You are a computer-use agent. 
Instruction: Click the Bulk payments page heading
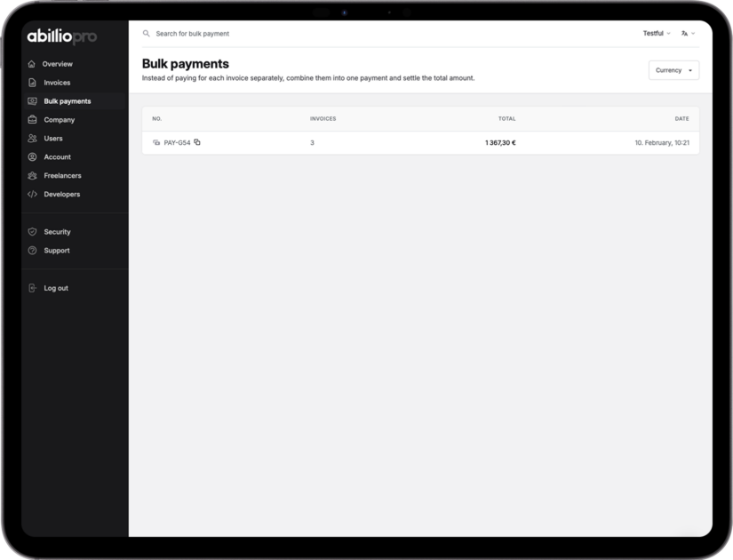(186, 64)
